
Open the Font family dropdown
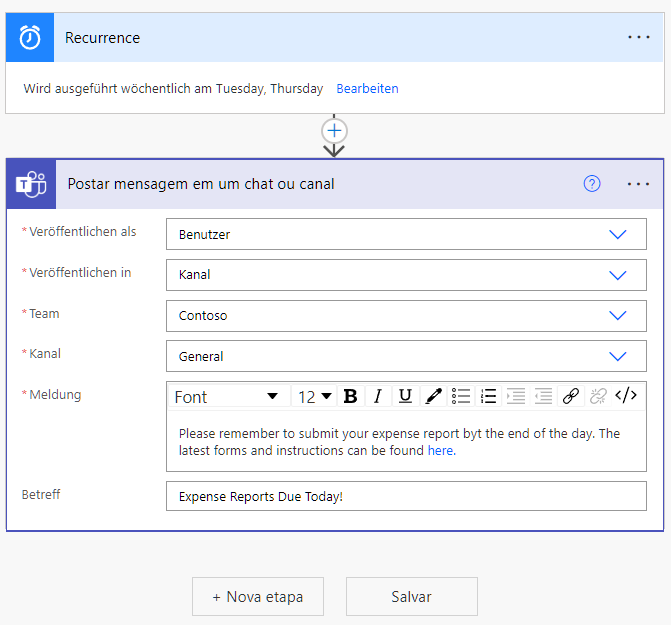pyautogui.click(x=229, y=397)
